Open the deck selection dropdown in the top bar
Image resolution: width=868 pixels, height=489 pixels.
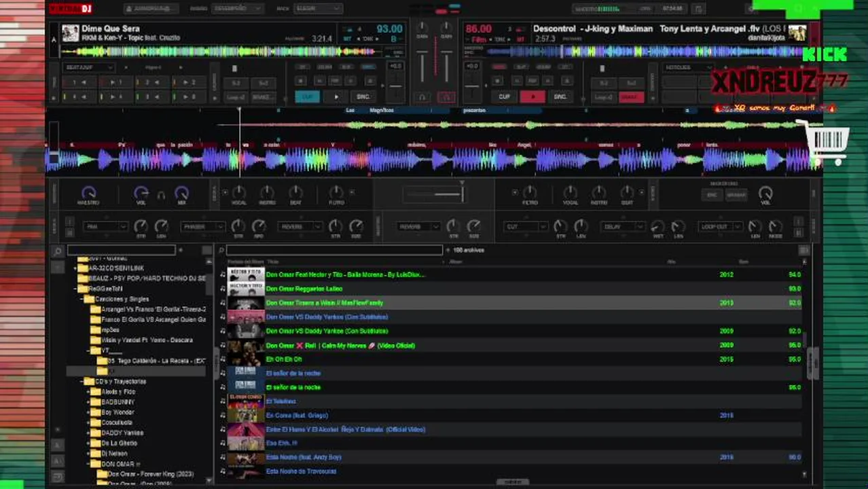point(318,9)
